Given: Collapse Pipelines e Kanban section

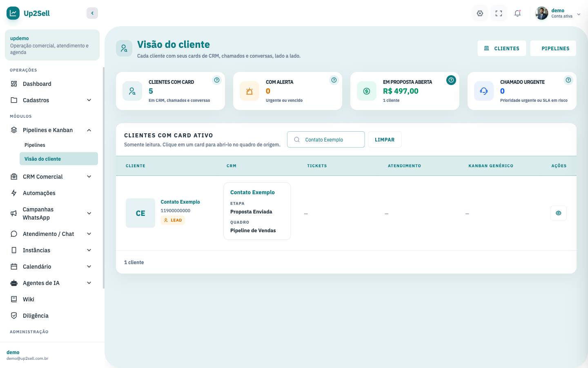Looking at the screenshot, I should (52, 130).
